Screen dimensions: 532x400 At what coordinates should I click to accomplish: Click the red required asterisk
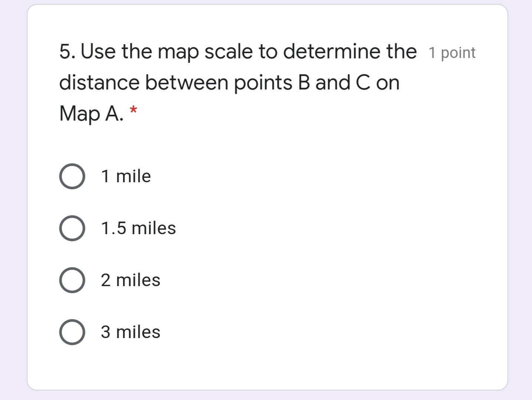point(133,111)
